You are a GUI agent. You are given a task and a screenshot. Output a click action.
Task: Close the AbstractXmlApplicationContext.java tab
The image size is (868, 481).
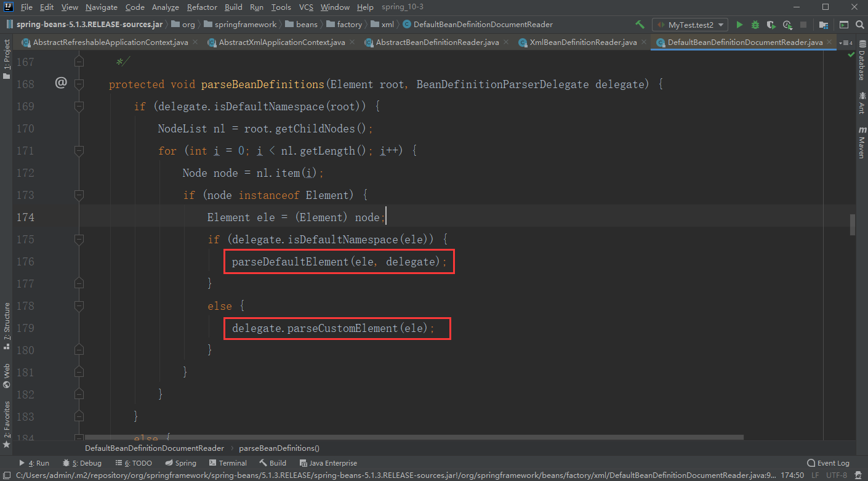pyautogui.click(x=352, y=42)
